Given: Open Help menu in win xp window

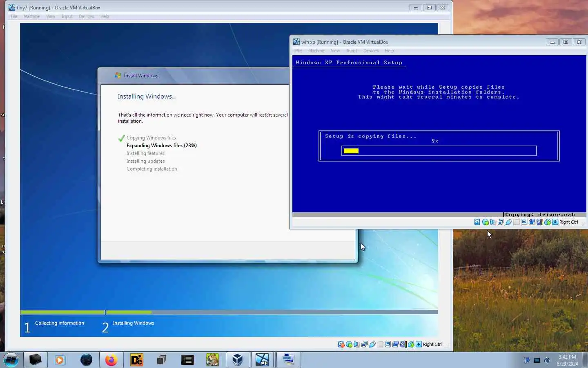Looking at the screenshot, I should point(390,51).
